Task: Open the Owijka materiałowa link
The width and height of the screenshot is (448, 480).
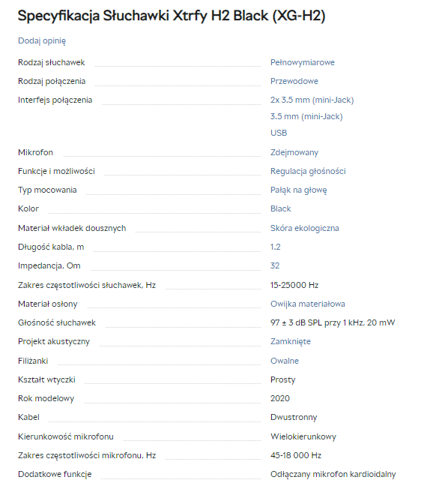Action: pos(308,304)
